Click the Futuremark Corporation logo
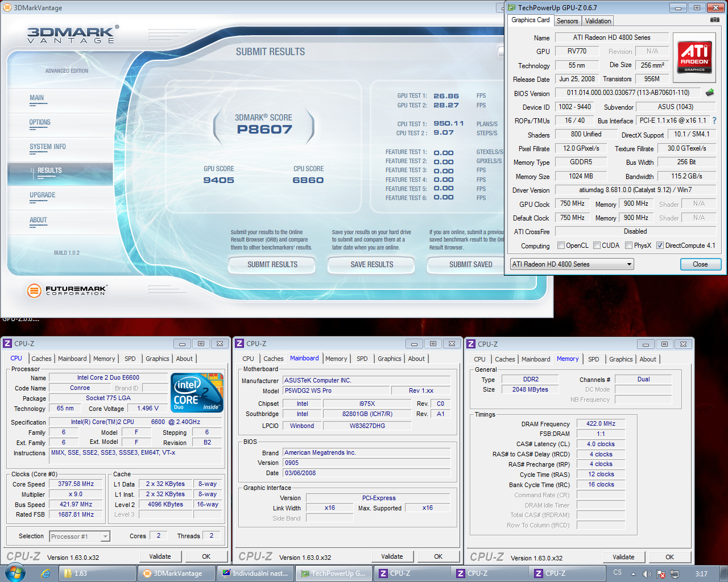Image resolution: width=728 pixels, height=582 pixels. tap(67, 290)
